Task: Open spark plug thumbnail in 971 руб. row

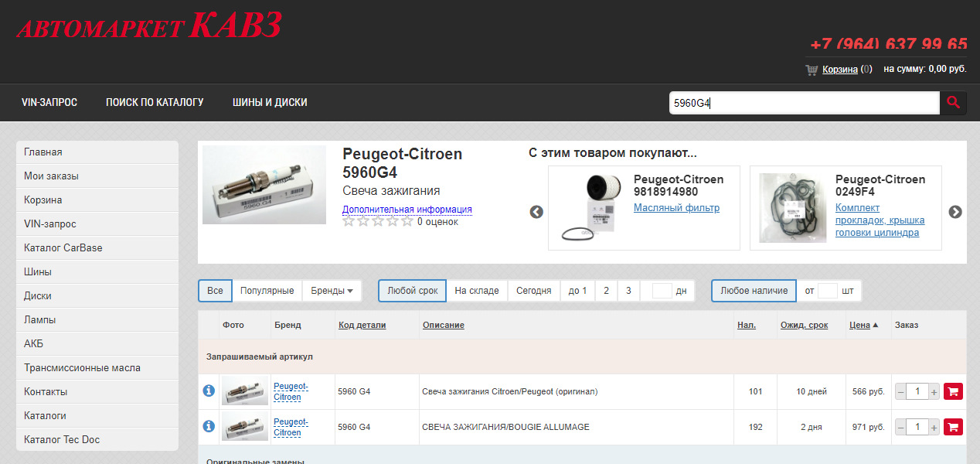Action: 245,426
